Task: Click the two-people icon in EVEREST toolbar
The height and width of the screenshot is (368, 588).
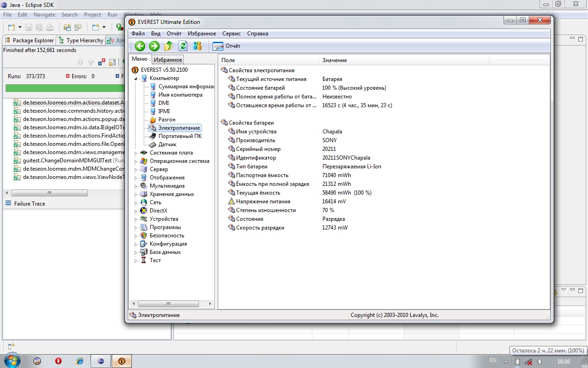Action: click(x=198, y=46)
